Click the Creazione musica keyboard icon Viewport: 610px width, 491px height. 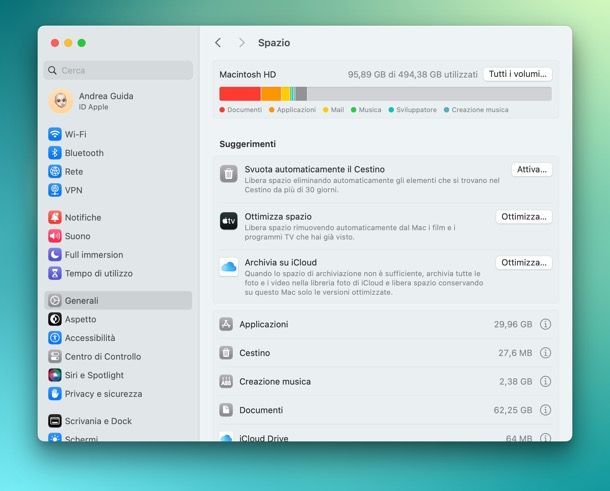tap(226, 381)
